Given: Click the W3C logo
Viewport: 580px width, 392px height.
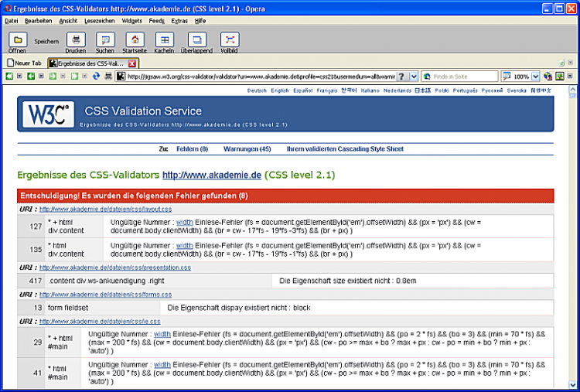Looking at the screenshot, I should pos(48,114).
